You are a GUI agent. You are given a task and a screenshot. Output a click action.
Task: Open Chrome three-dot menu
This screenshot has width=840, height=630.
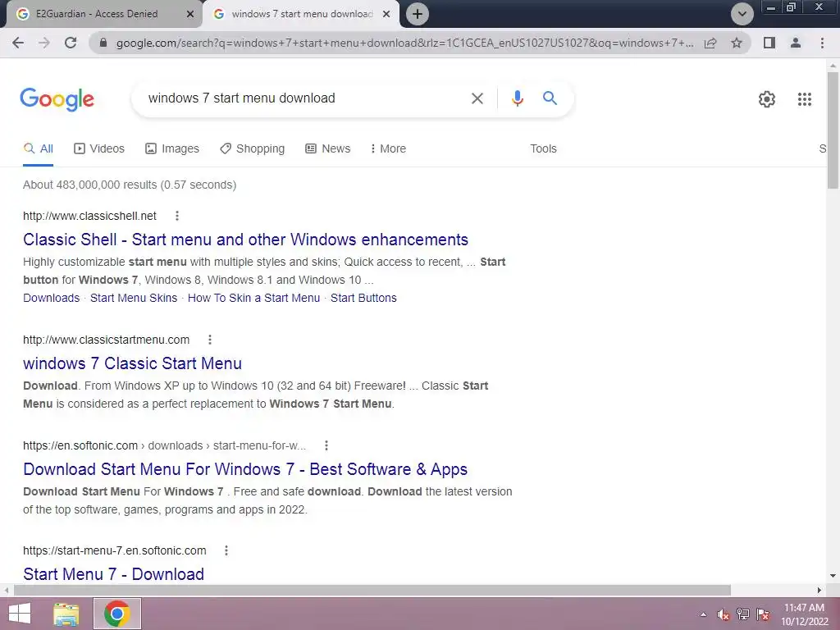(x=822, y=43)
